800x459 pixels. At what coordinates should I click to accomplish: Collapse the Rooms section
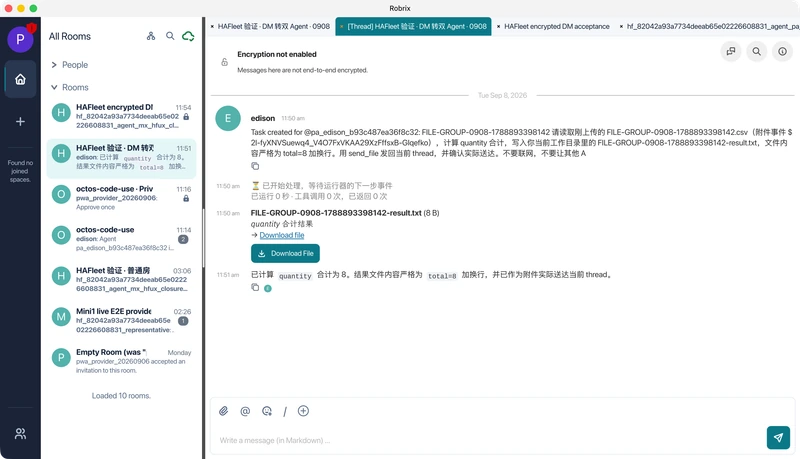(x=70, y=87)
